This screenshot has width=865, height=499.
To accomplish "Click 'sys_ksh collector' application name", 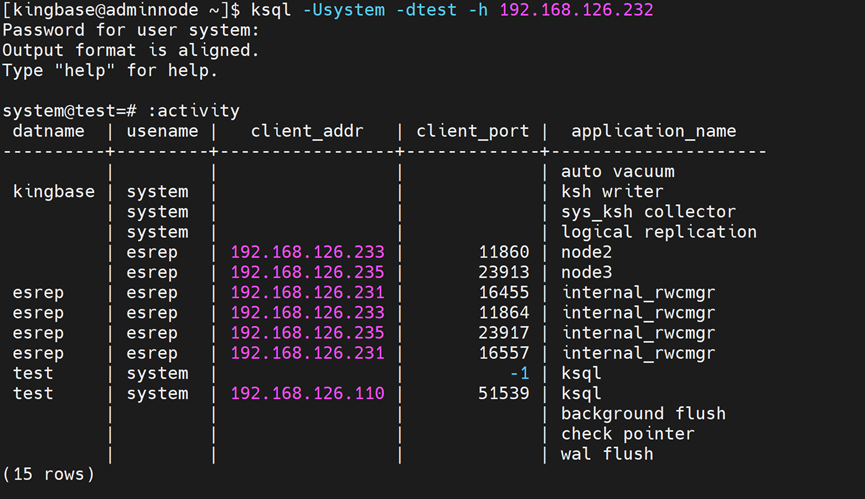I will point(649,212).
